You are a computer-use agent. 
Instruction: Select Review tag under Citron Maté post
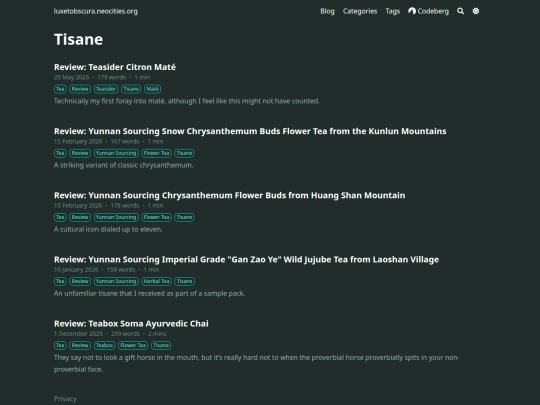click(x=80, y=89)
